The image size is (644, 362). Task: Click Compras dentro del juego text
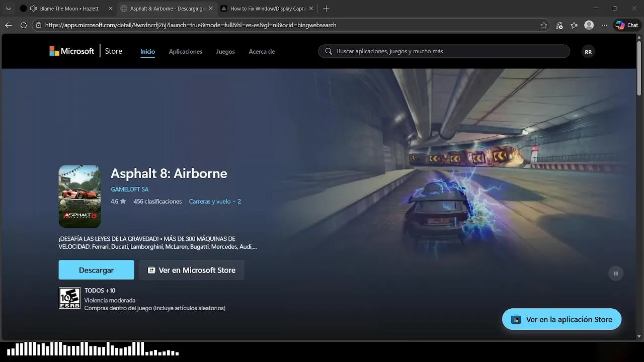pos(155,308)
